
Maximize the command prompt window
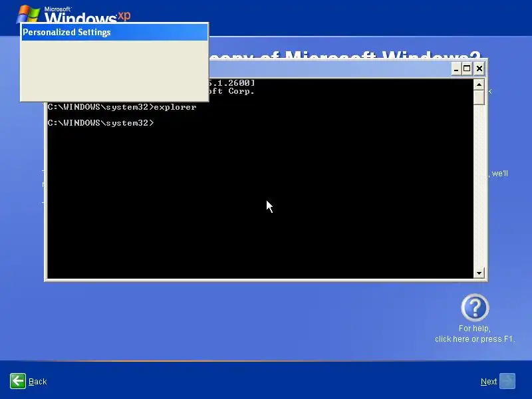point(467,69)
